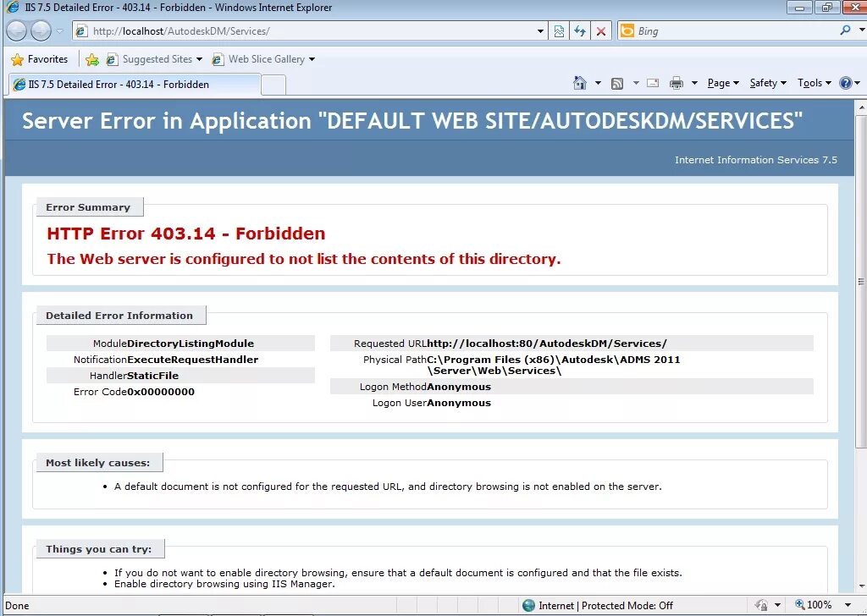Switch to the IIS 7.5 Detailed Error tab
The height and width of the screenshot is (616, 867).
127,84
